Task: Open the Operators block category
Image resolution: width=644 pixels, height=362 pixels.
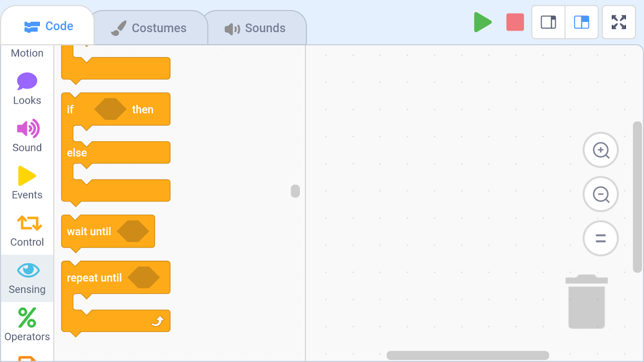Action: (x=27, y=325)
